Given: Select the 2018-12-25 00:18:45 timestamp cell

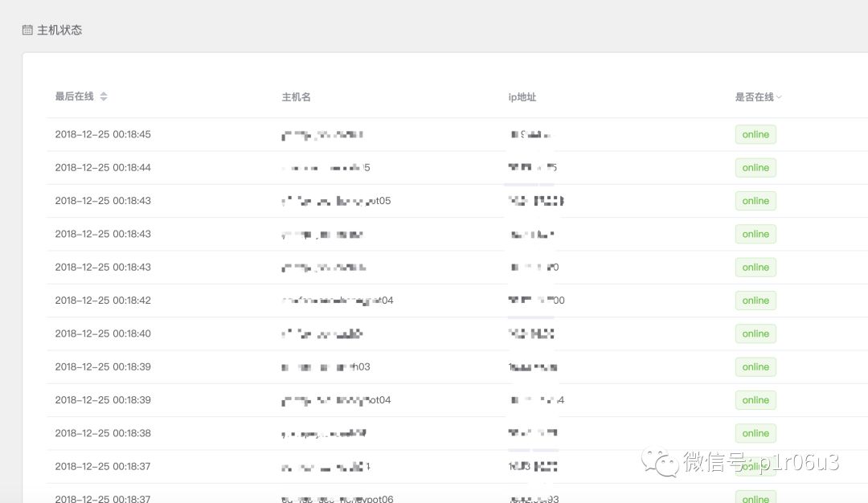Looking at the screenshot, I should tap(103, 134).
